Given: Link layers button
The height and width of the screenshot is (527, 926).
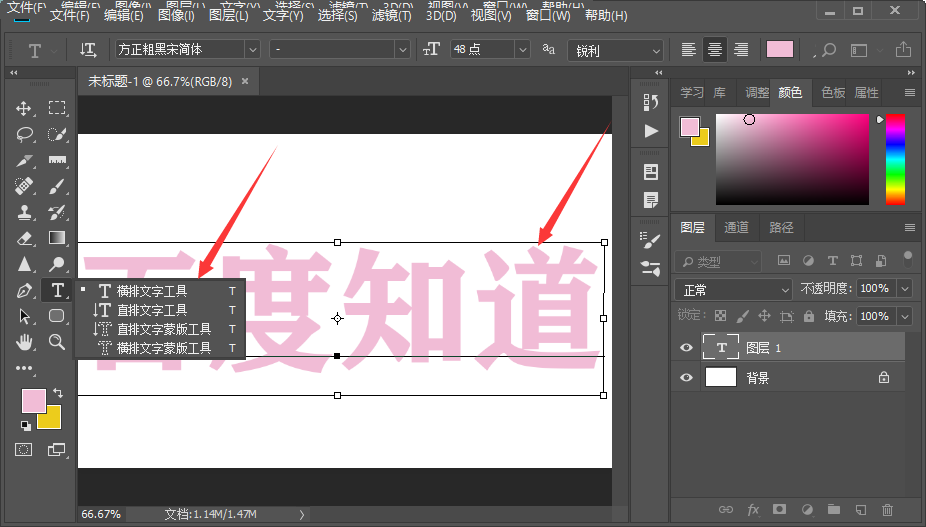Looking at the screenshot, I should pyautogui.click(x=726, y=509).
